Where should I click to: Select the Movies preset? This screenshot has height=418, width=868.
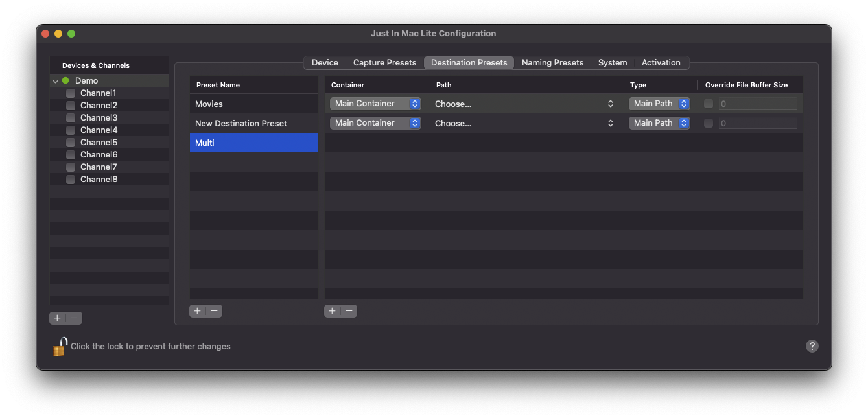point(254,104)
